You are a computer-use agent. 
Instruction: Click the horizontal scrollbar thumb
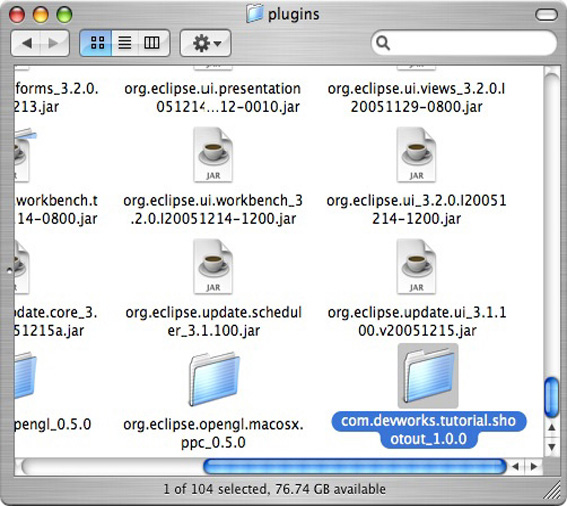tap(355, 466)
